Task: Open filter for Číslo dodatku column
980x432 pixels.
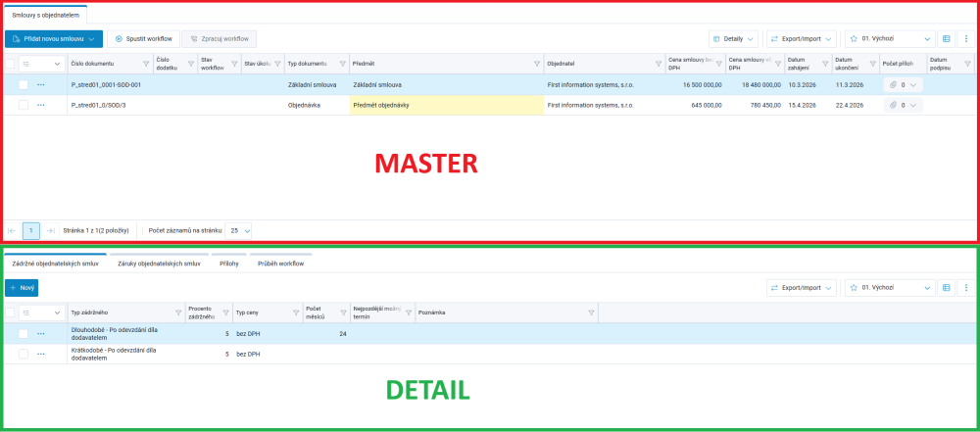Action: [190, 64]
